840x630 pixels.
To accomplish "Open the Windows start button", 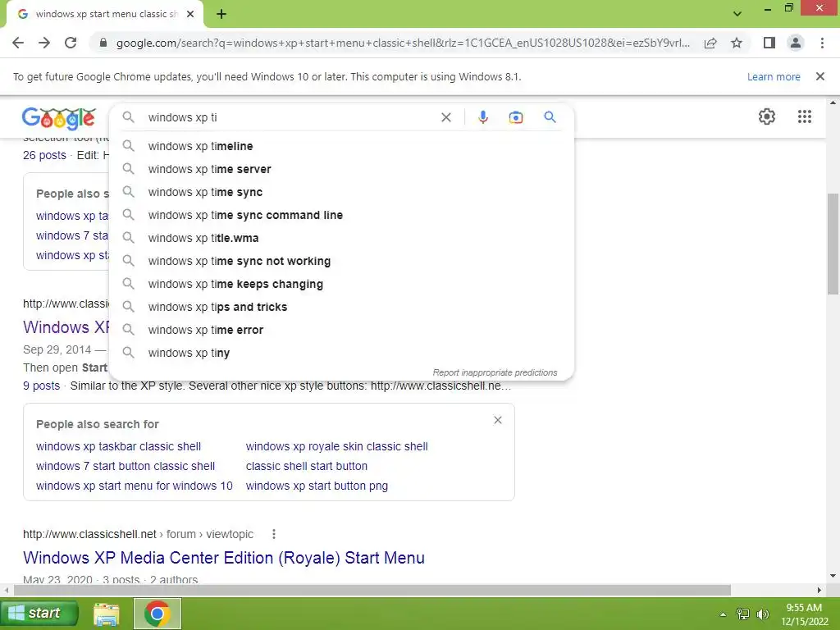I will (39, 613).
